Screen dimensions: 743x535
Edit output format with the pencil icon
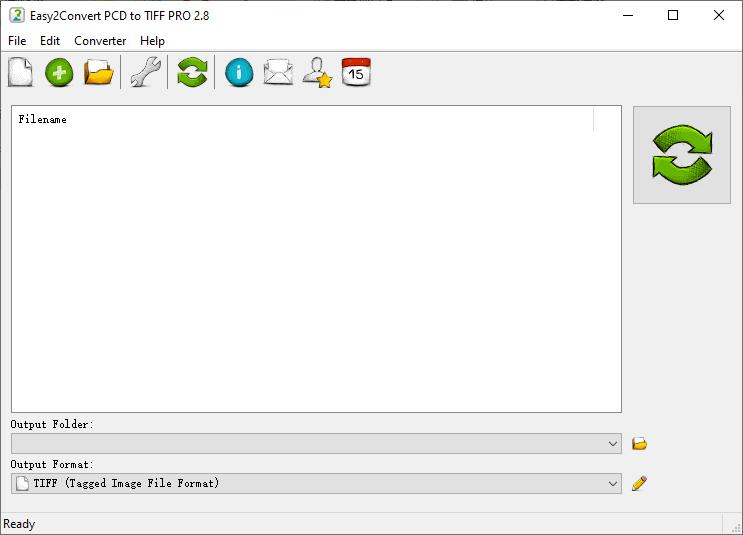[x=639, y=483]
